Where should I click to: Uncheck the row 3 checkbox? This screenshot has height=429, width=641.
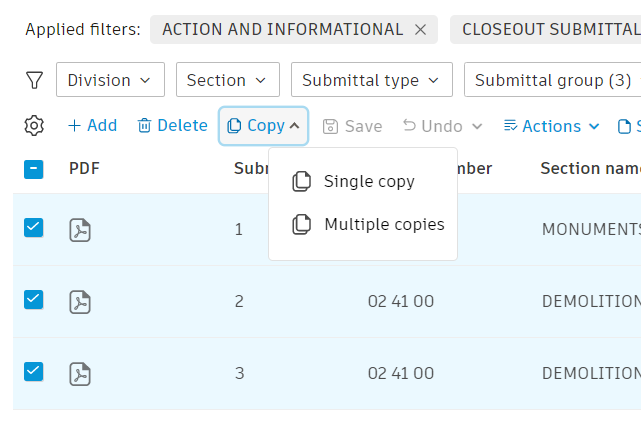click(x=33, y=371)
